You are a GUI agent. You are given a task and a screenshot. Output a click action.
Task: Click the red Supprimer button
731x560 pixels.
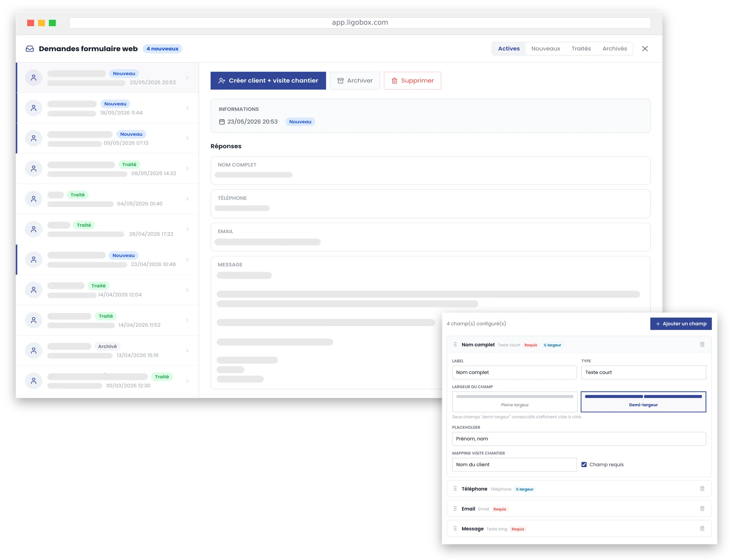pyautogui.click(x=412, y=80)
